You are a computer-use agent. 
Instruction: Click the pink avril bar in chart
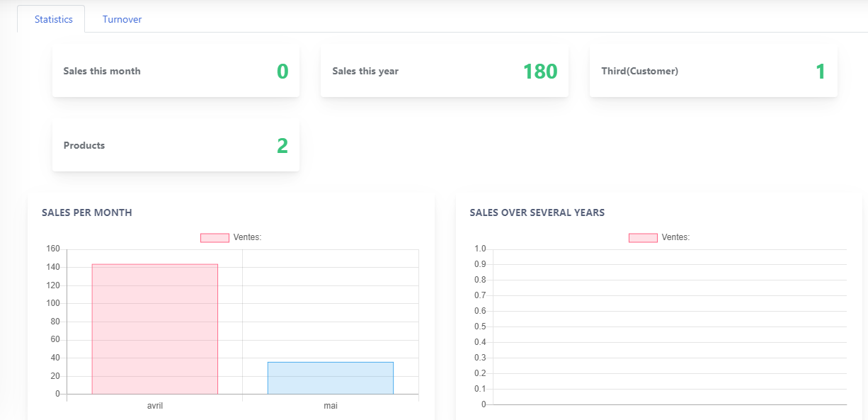154,329
